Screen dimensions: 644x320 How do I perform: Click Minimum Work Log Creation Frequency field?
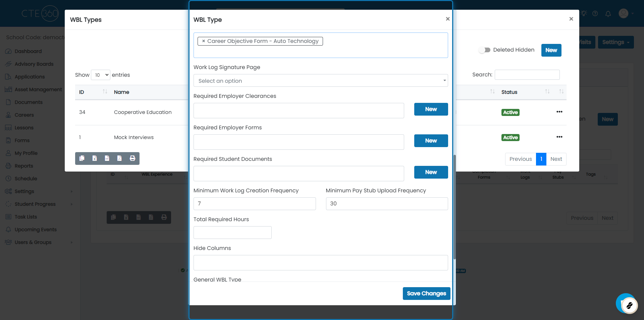click(255, 204)
